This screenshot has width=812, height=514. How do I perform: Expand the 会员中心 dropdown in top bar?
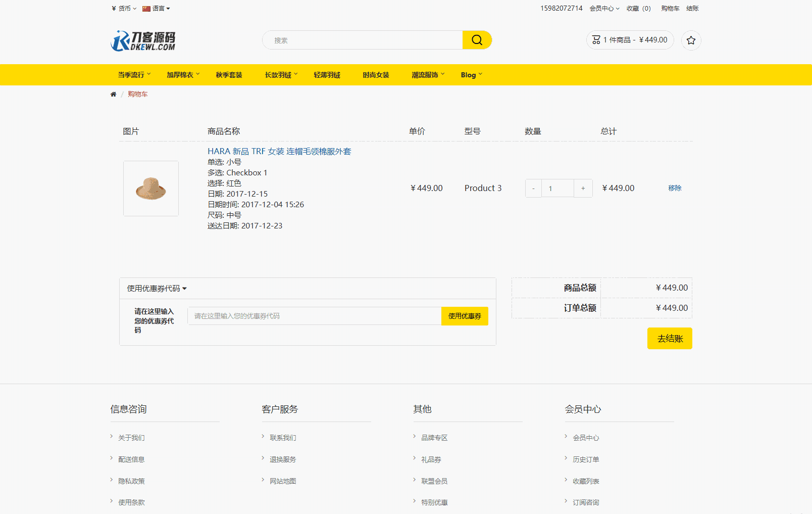point(604,9)
